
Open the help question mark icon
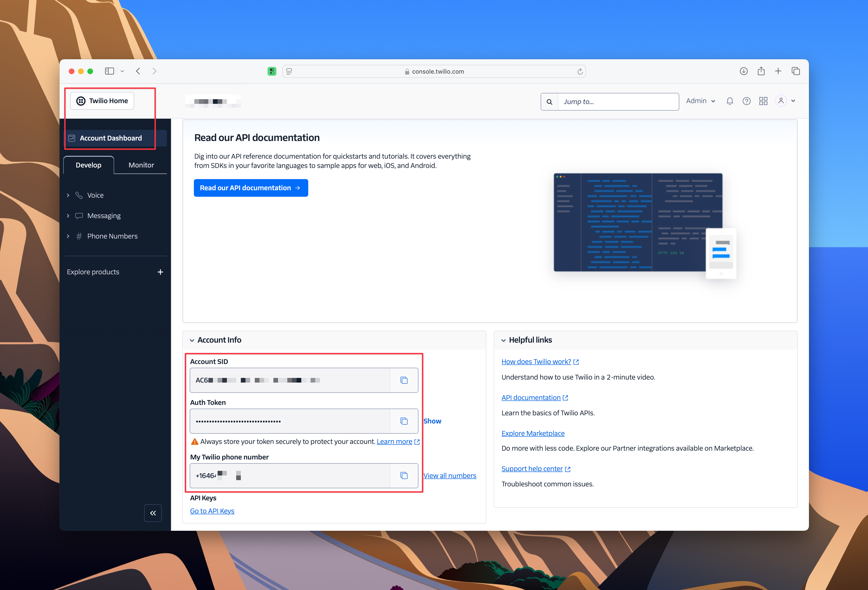coord(747,101)
